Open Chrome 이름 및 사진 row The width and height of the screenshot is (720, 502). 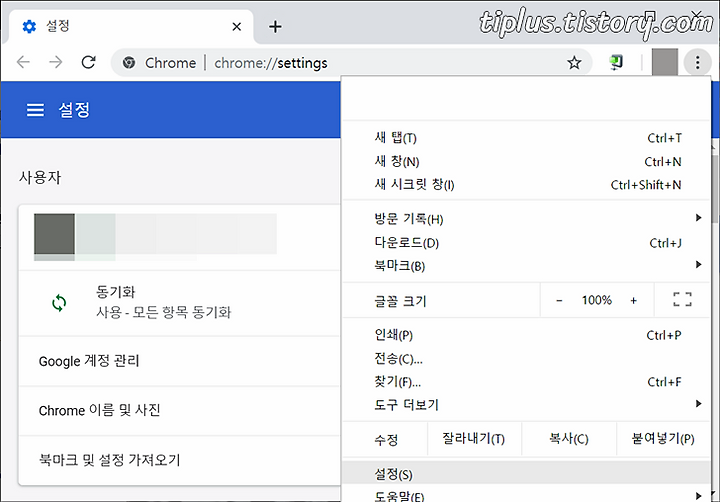point(180,410)
